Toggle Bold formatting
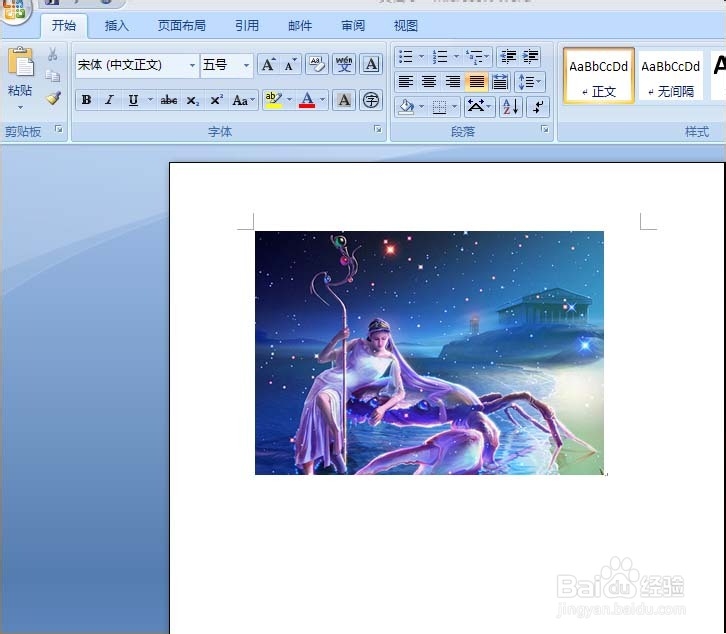 [x=86, y=100]
